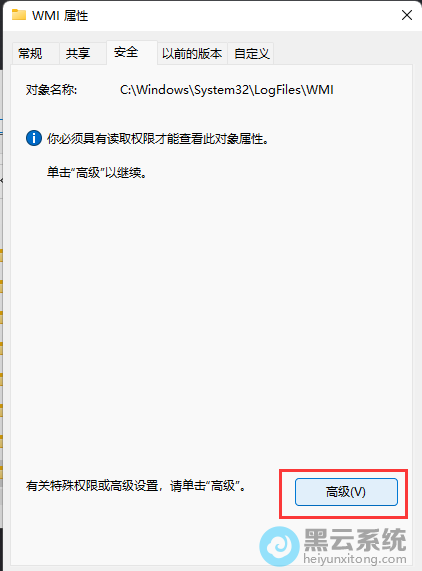The height and width of the screenshot is (571, 422).
Task: Go to the 以前的版本 tab
Action: (192, 54)
